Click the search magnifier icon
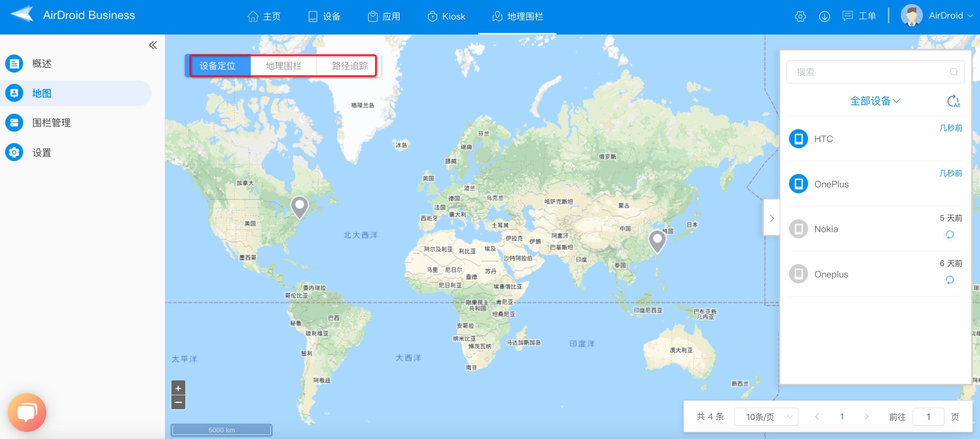 pos(954,72)
